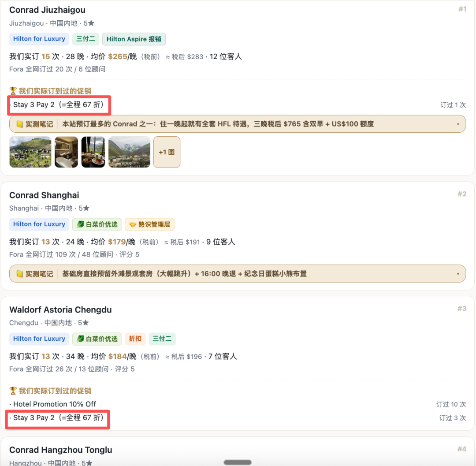This screenshot has height=466, width=476.
Task: Click the 订过 3 次 count
Action: pos(453,418)
